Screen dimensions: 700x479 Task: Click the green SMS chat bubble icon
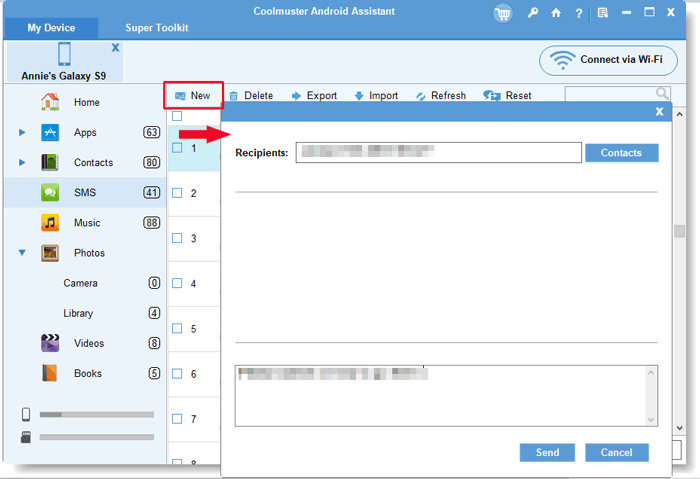click(x=50, y=192)
